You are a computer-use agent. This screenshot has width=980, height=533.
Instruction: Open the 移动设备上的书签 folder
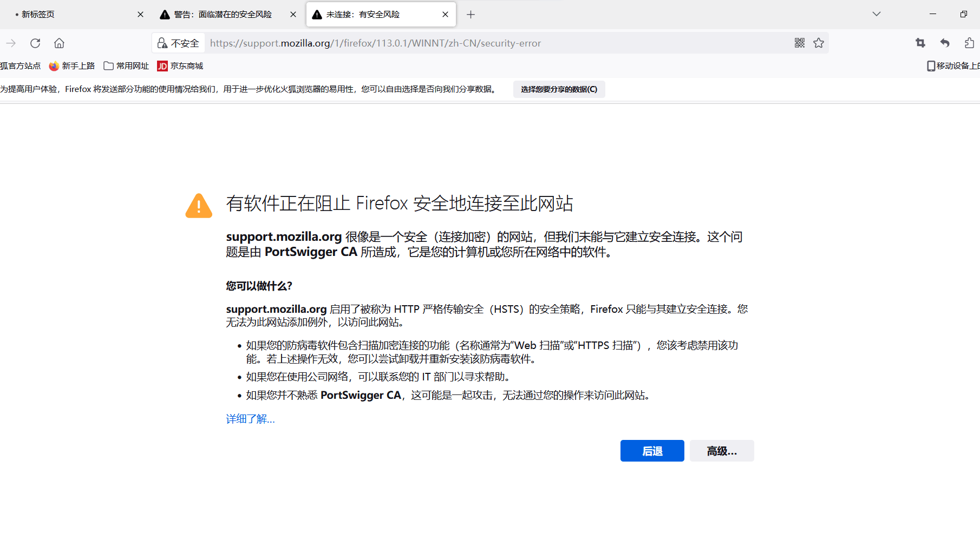click(953, 66)
